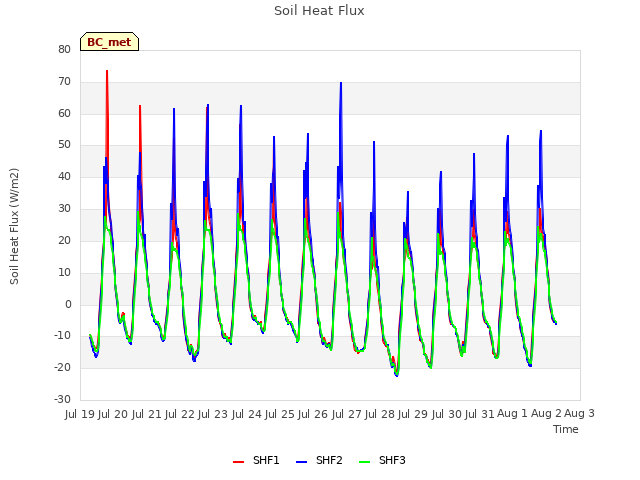
Task: Click the 50 y-axis tick label
Action: point(64,144)
